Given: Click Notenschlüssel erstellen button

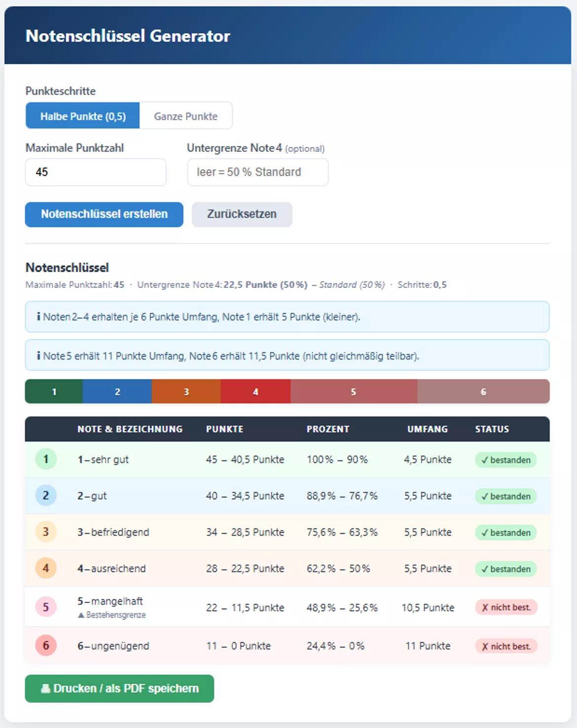Looking at the screenshot, I should pyautogui.click(x=104, y=215).
